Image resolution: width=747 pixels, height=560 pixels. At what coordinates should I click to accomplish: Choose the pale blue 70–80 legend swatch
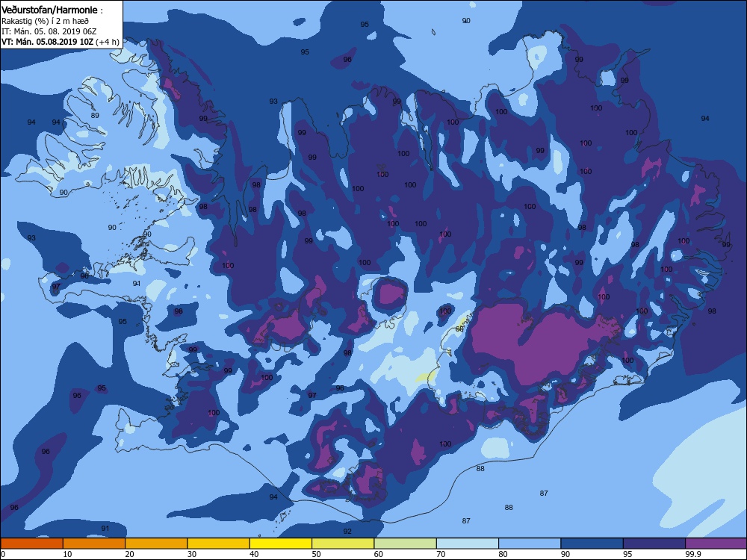pos(468,544)
